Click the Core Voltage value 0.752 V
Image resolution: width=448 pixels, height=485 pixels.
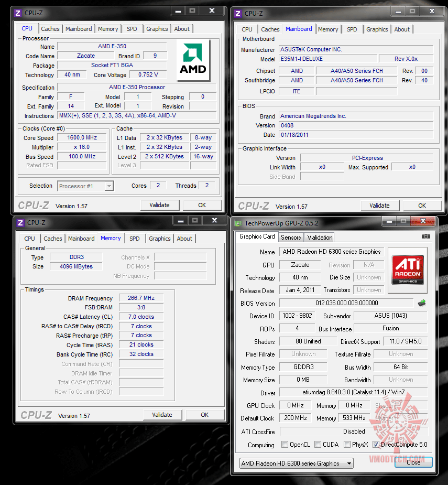(148, 74)
